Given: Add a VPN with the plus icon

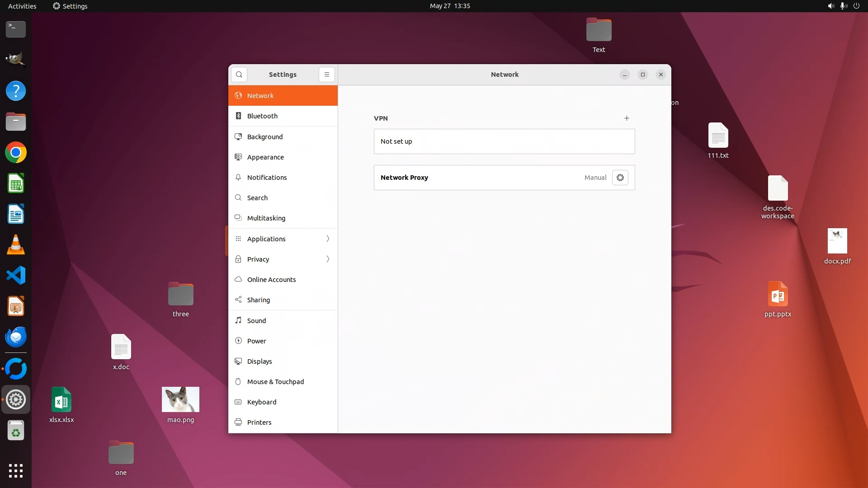Looking at the screenshot, I should click(x=627, y=118).
